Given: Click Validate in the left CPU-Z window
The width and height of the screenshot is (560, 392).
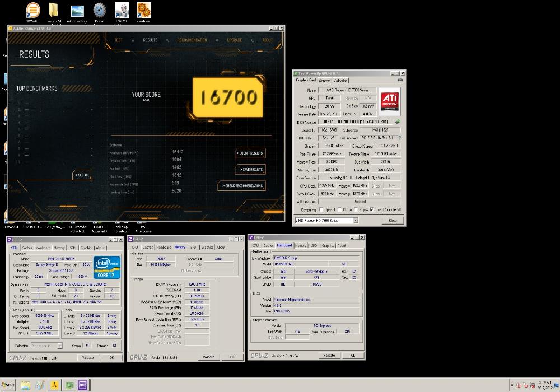Looking at the screenshot, I should tap(88, 357).
